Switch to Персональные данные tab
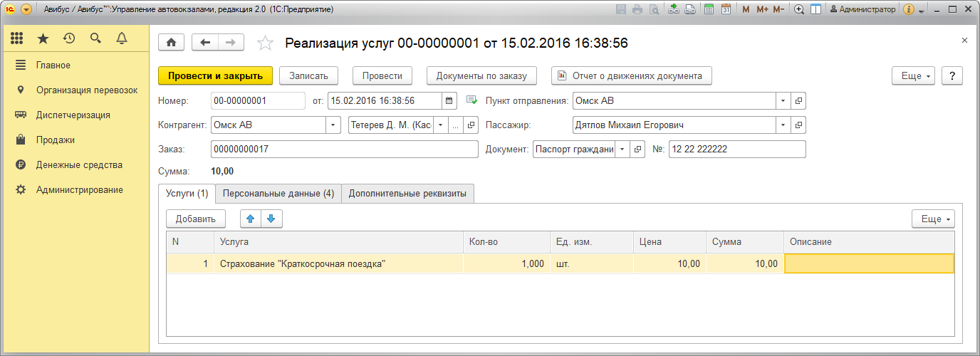 (x=278, y=194)
